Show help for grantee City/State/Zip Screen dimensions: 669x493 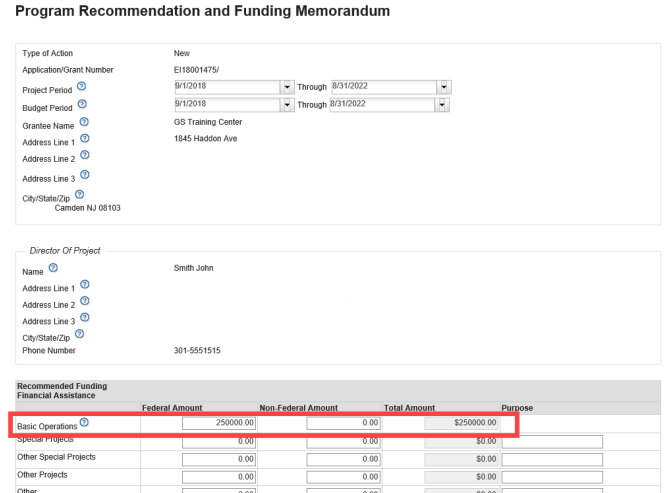78,193
